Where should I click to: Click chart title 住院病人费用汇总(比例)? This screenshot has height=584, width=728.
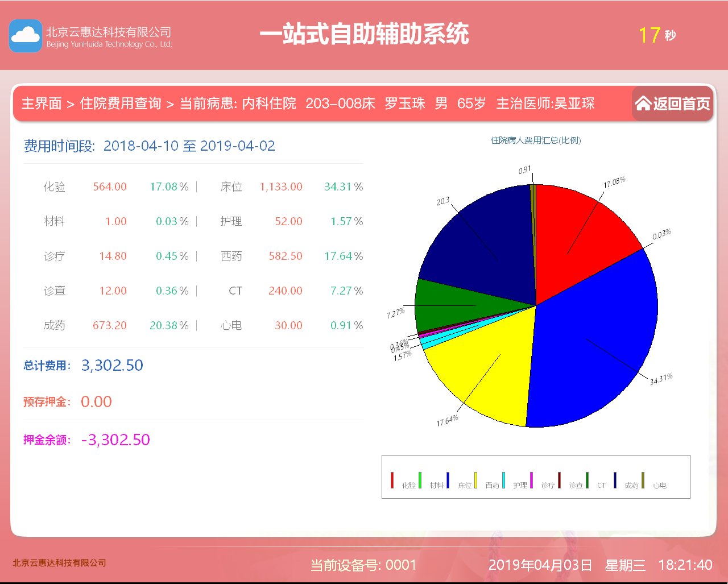click(x=536, y=140)
